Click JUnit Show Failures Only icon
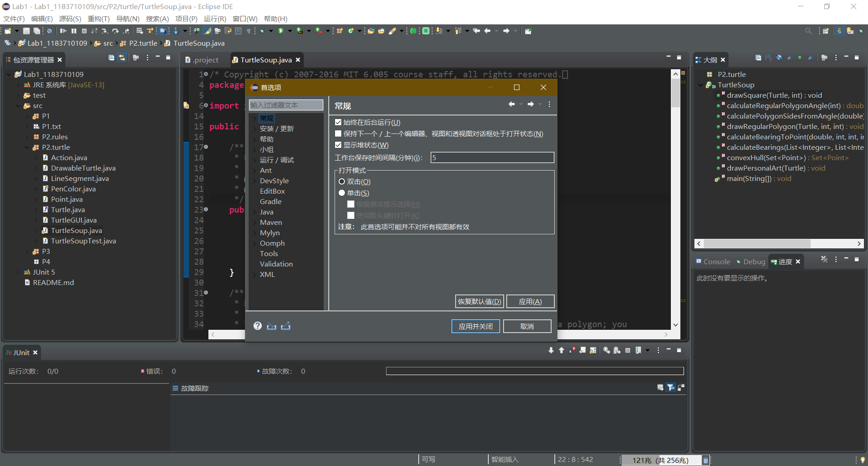 pyautogui.click(x=572, y=350)
